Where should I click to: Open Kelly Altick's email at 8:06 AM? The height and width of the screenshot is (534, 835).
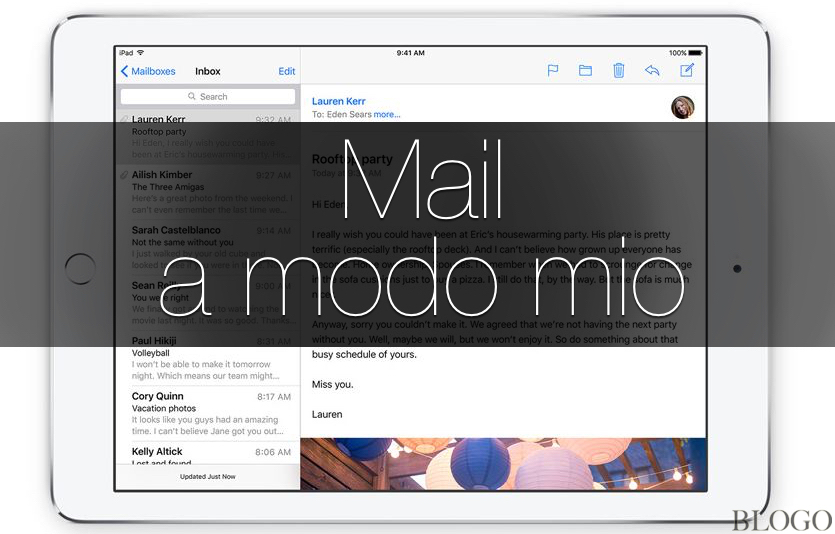[x=208, y=453]
